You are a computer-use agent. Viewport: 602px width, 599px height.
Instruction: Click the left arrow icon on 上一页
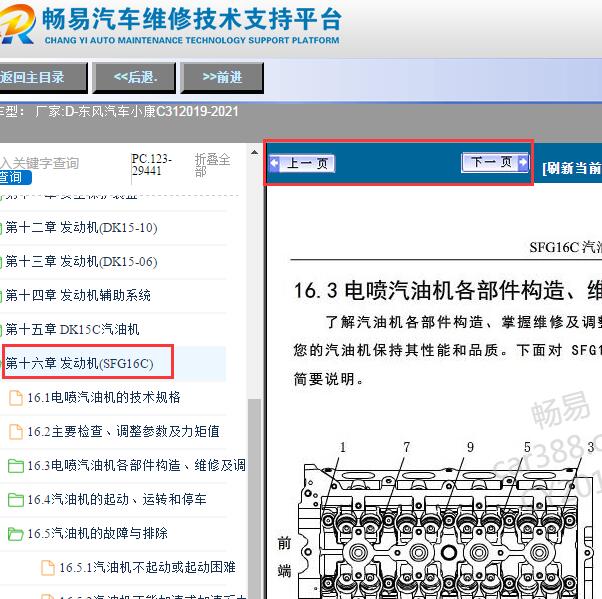pos(274,164)
